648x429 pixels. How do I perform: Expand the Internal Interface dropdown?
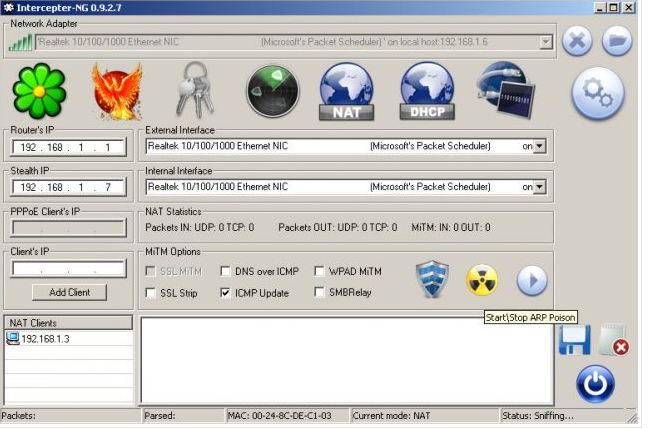click(x=541, y=187)
